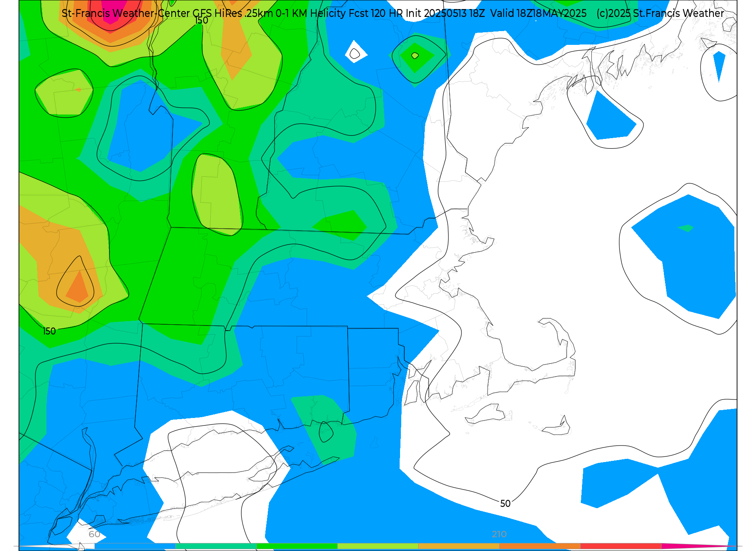Click the "50" contour label over the ocean
Image resolution: width=756 pixels, height=551 pixels.
tap(505, 503)
